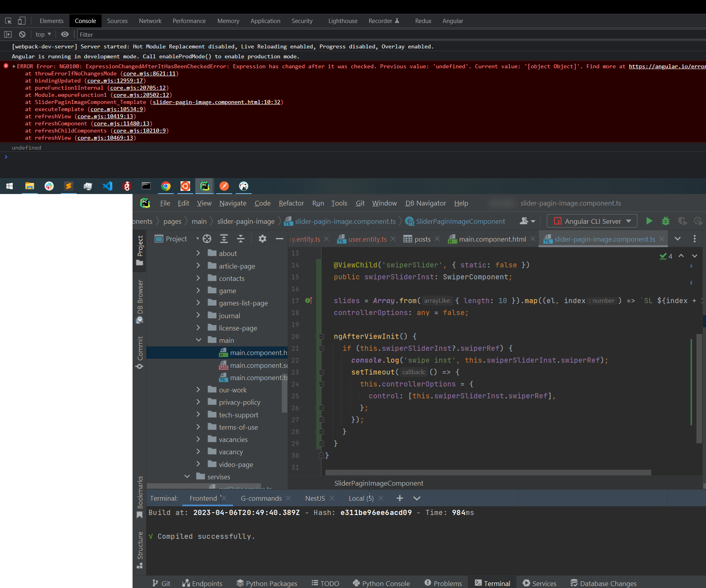The width and height of the screenshot is (706, 588).
Task: Show the hidden editor tabs dropdown
Action: click(x=677, y=239)
